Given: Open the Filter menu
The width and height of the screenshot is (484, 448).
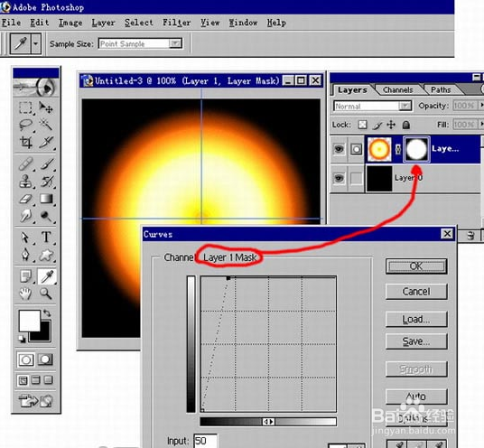Looking at the screenshot, I should [x=177, y=23].
